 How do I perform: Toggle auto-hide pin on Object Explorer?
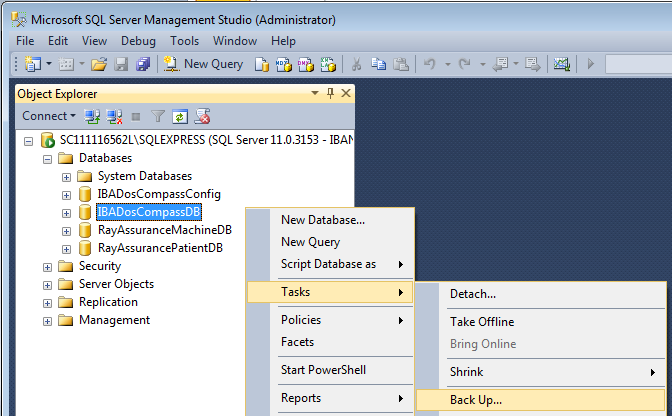click(x=330, y=93)
